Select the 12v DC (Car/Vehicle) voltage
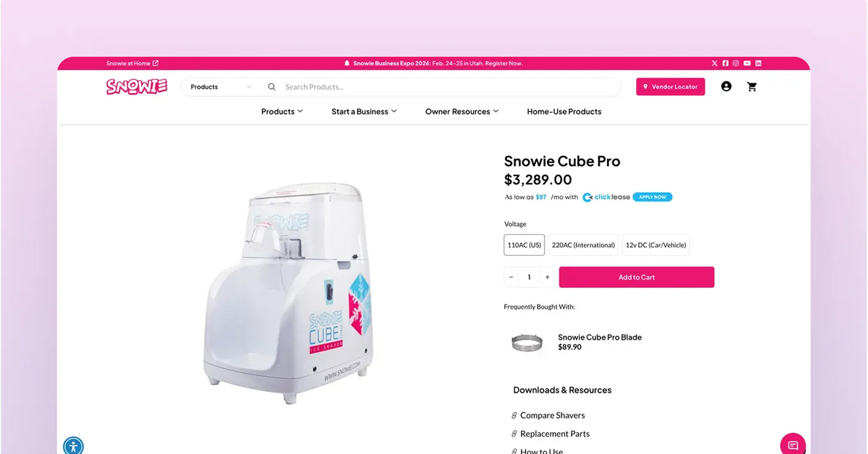The width and height of the screenshot is (868, 454). (x=656, y=245)
